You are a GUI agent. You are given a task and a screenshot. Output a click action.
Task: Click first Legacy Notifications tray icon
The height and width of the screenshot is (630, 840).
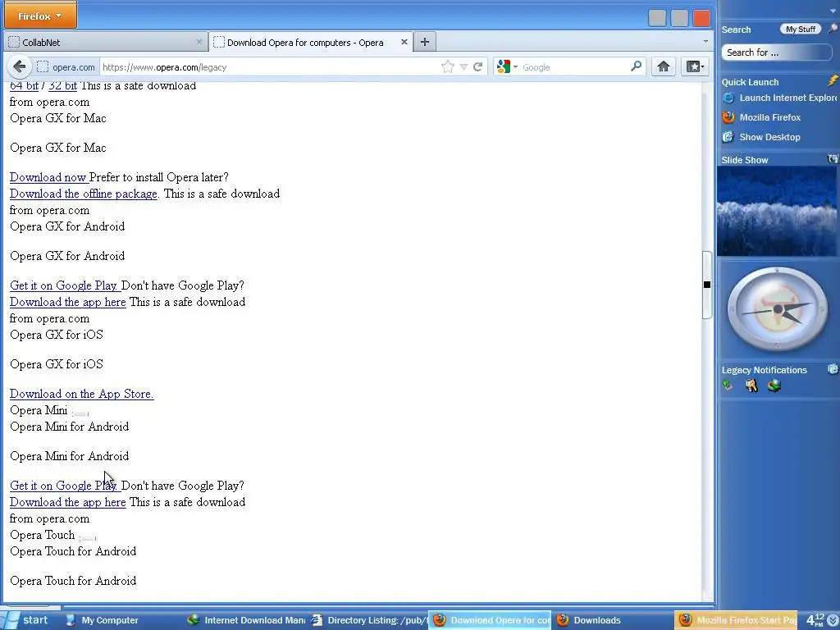tap(728, 386)
